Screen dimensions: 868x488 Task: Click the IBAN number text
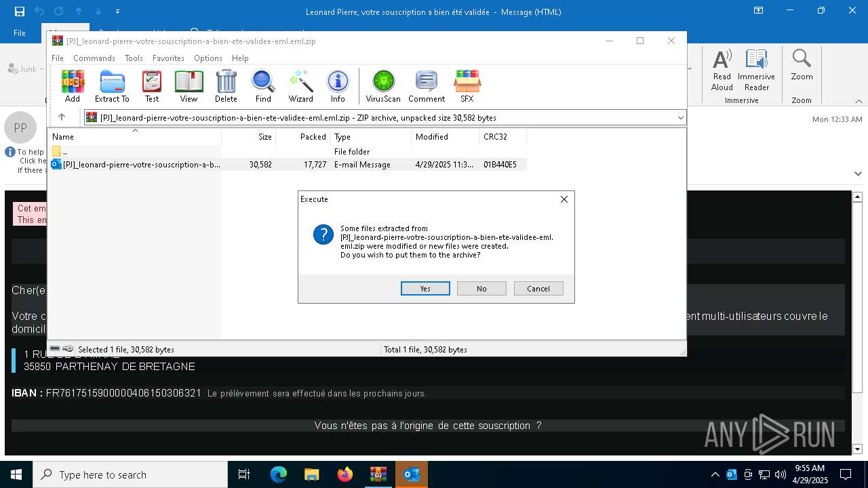[123, 393]
